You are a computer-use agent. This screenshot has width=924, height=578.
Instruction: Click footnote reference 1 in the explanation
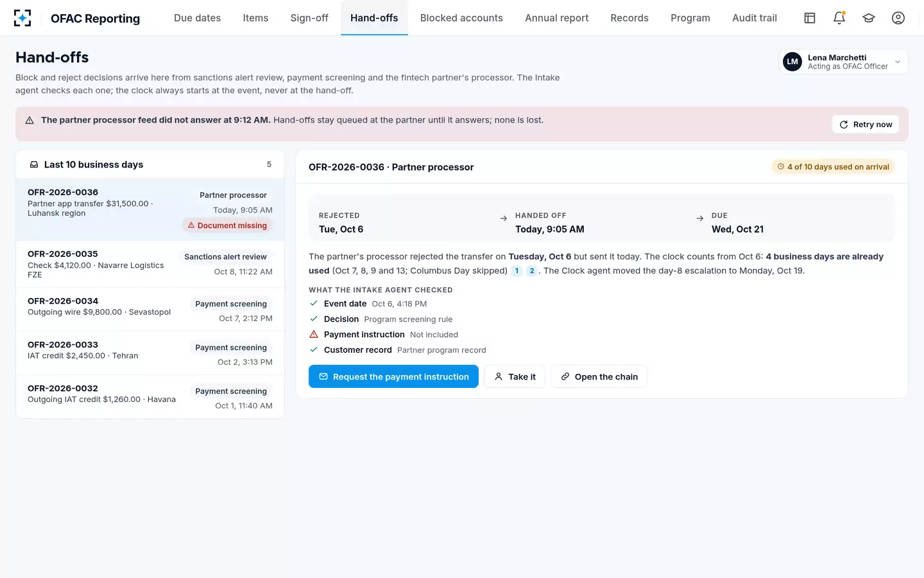tap(517, 271)
